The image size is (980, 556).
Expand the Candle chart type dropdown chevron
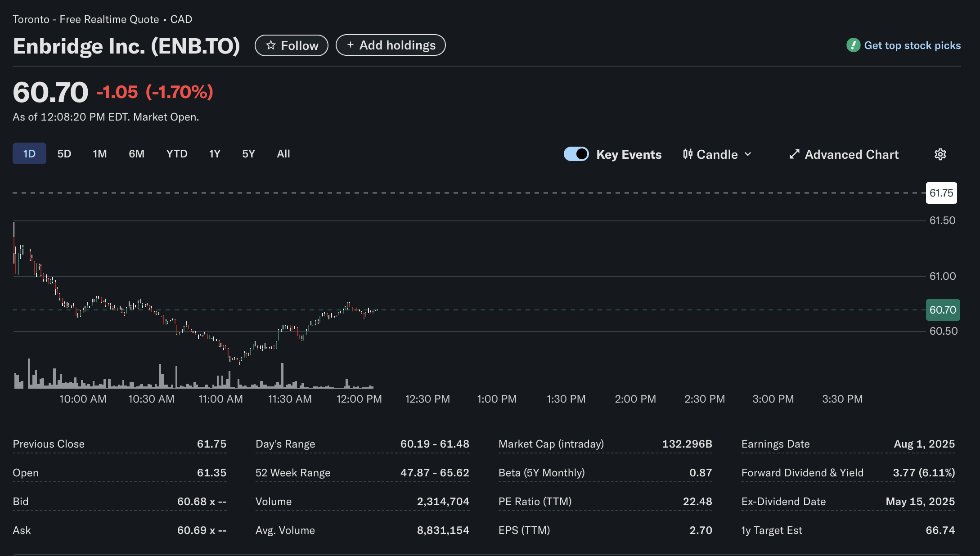[748, 154]
